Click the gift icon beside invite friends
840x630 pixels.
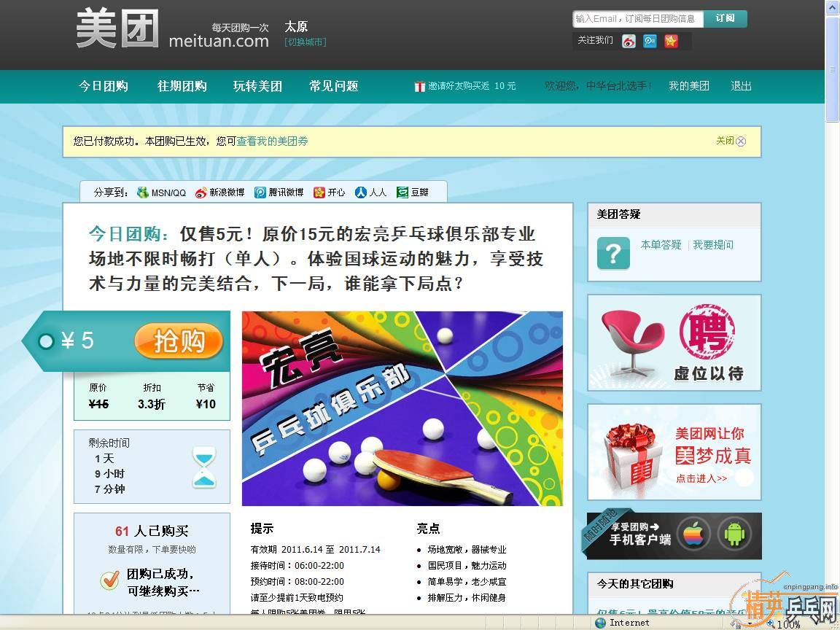point(419,86)
